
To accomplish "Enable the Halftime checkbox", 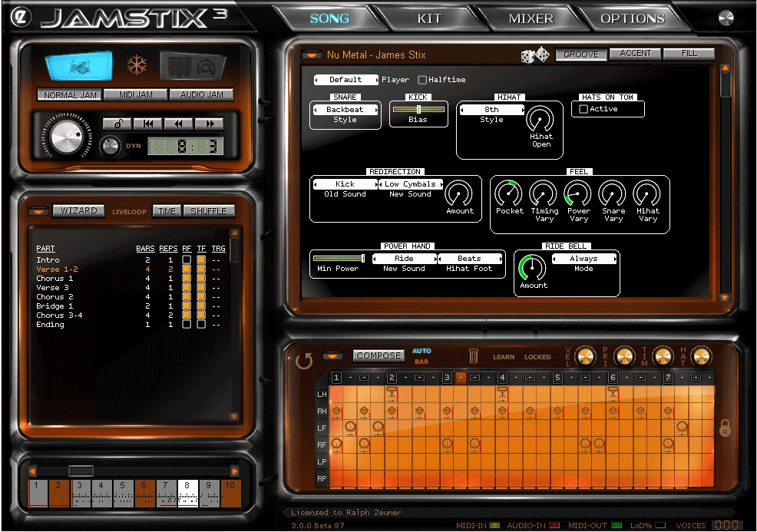I will [x=422, y=80].
